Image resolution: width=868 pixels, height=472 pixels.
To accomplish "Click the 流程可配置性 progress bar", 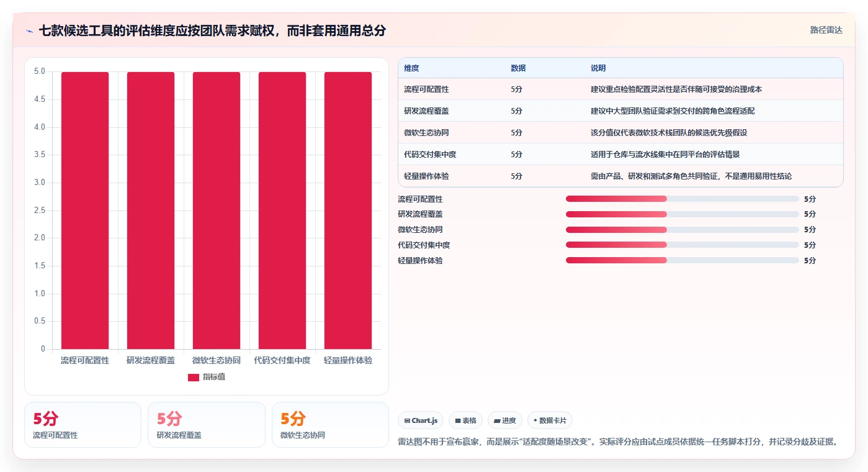I will 682,199.
